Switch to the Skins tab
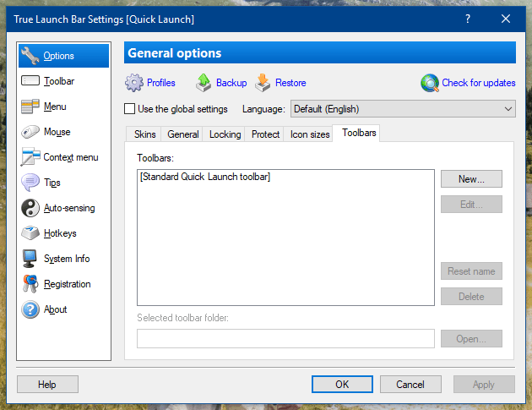 [145, 134]
